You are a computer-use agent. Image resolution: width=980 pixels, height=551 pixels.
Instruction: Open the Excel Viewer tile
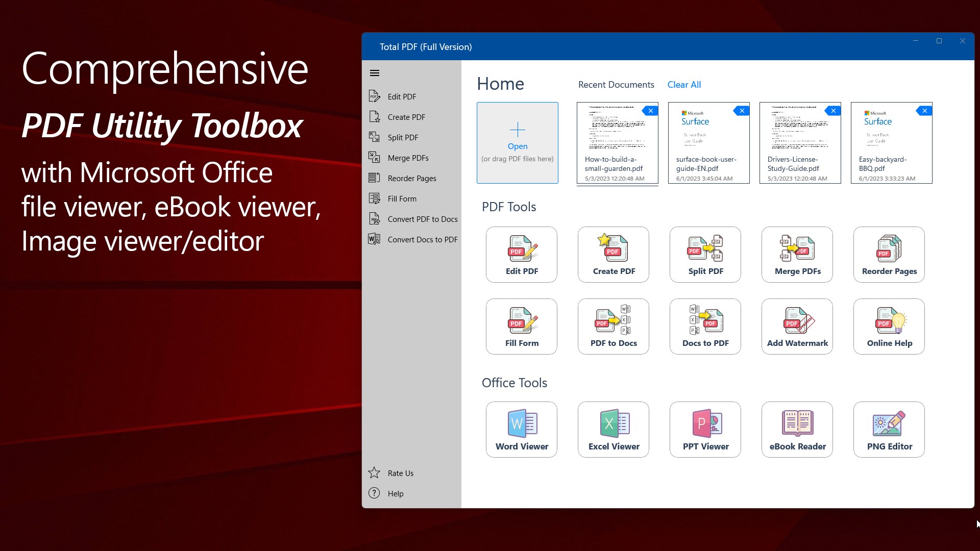point(613,430)
